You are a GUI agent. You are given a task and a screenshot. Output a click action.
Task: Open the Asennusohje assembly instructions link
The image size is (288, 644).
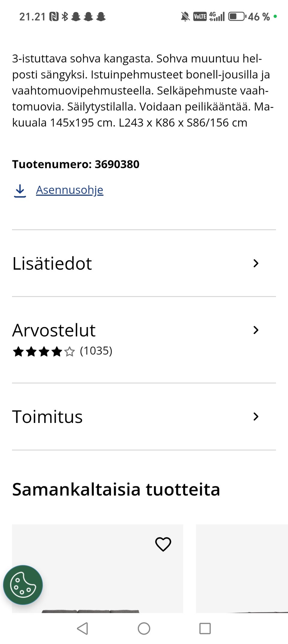click(70, 190)
